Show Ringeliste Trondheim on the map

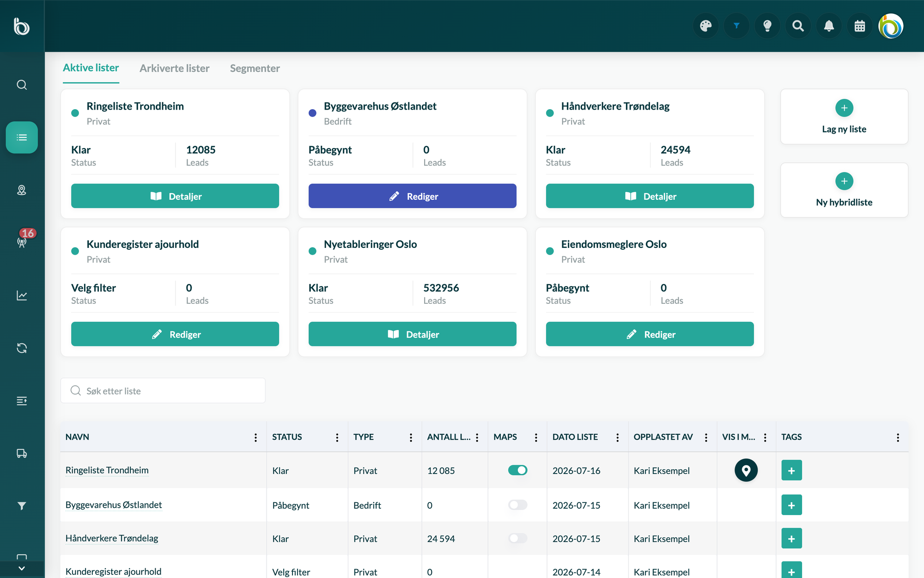point(746,470)
